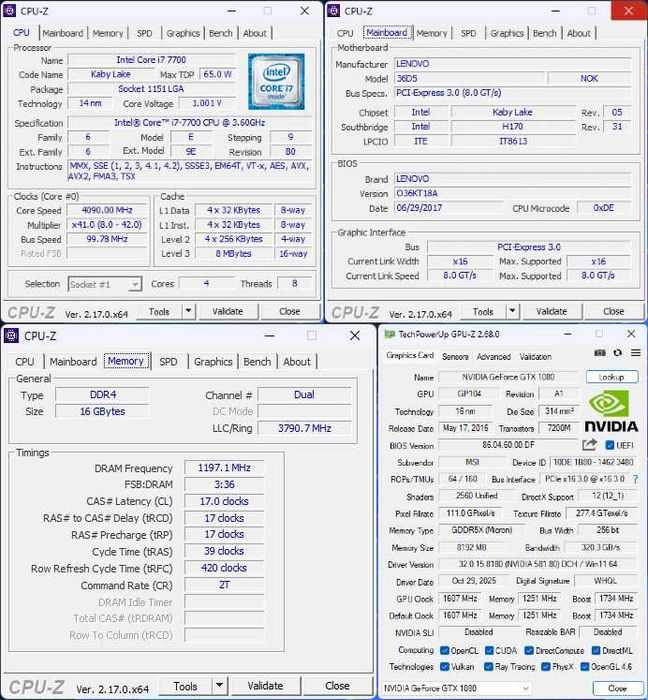
Task: Click the CAS# Latency value 17.0 clocks
Action: pyautogui.click(x=224, y=501)
